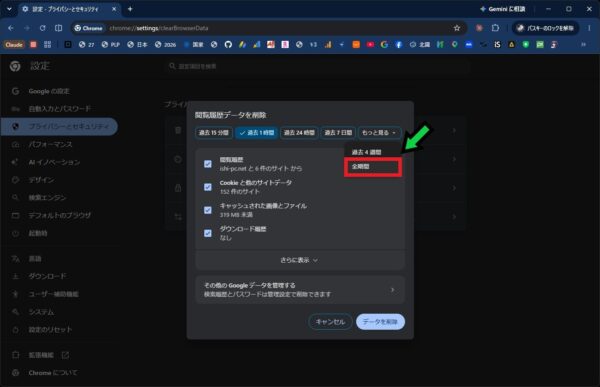Open the side panel icon next to reload
The height and width of the screenshot is (387, 600).
pos(58,28)
